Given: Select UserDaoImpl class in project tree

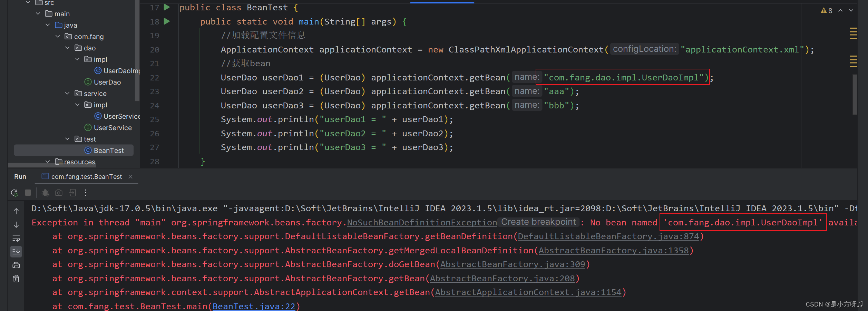Looking at the screenshot, I should click(117, 71).
